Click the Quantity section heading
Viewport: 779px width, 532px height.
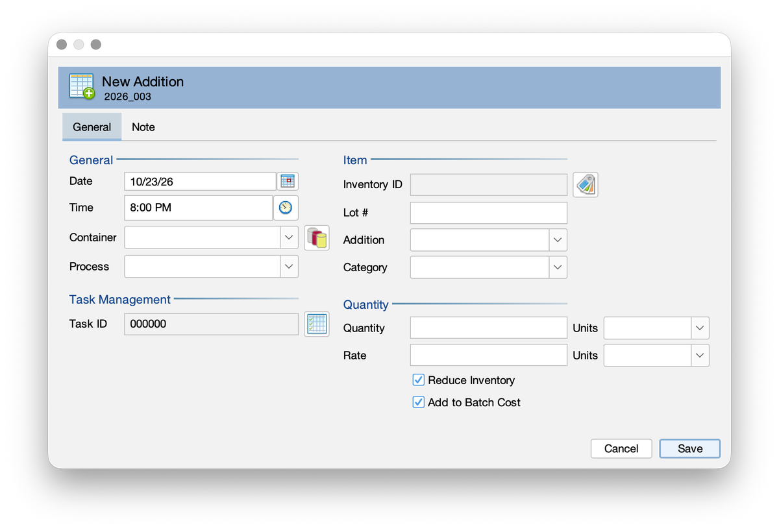coord(366,305)
